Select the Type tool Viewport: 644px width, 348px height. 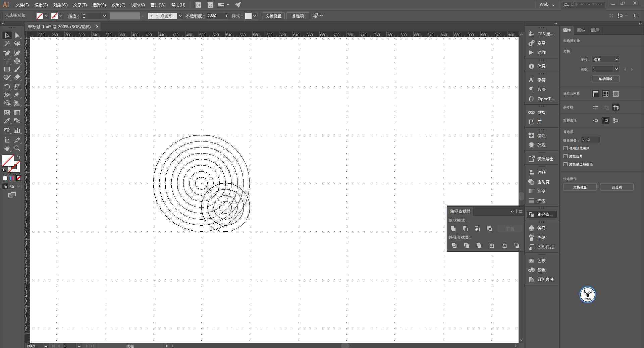coord(7,61)
